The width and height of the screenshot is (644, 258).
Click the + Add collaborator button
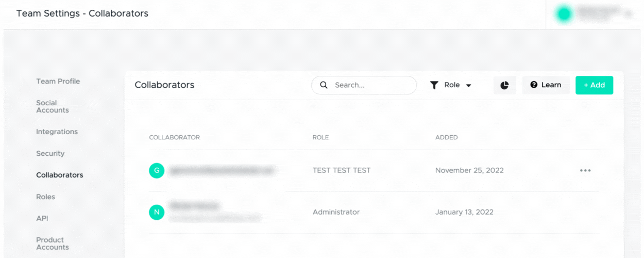(594, 85)
